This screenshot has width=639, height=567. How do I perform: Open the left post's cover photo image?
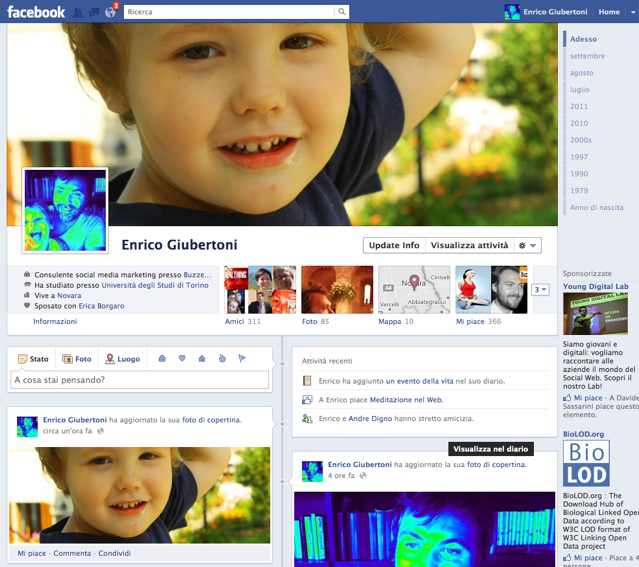(139, 495)
